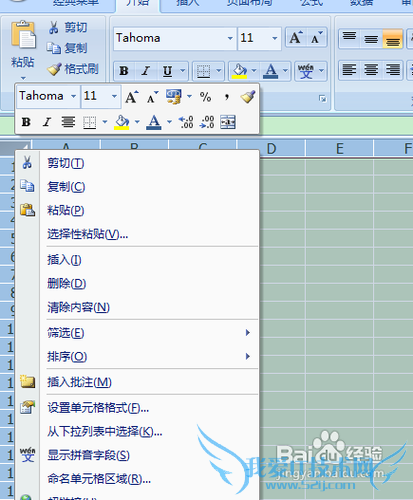Image resolution: width=413 pixels, height=500 pixels.
Task: Toggle Italic on mini toolbar
Action: (x=47, y=122)
